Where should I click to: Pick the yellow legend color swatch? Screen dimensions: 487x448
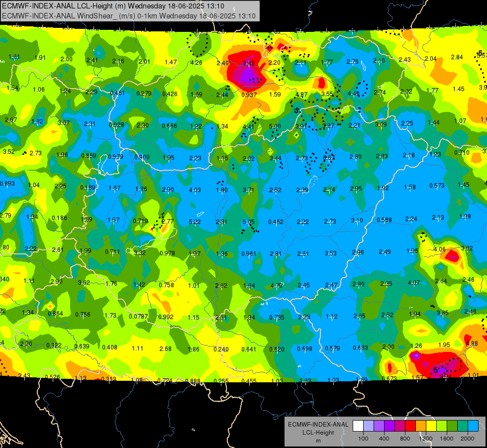[431, 426]
